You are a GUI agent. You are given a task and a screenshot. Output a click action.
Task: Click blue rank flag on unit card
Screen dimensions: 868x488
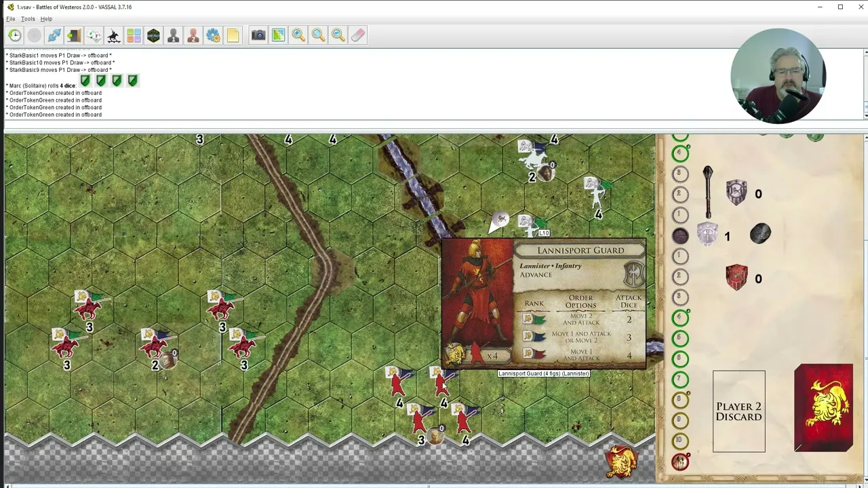coord(534,337)
